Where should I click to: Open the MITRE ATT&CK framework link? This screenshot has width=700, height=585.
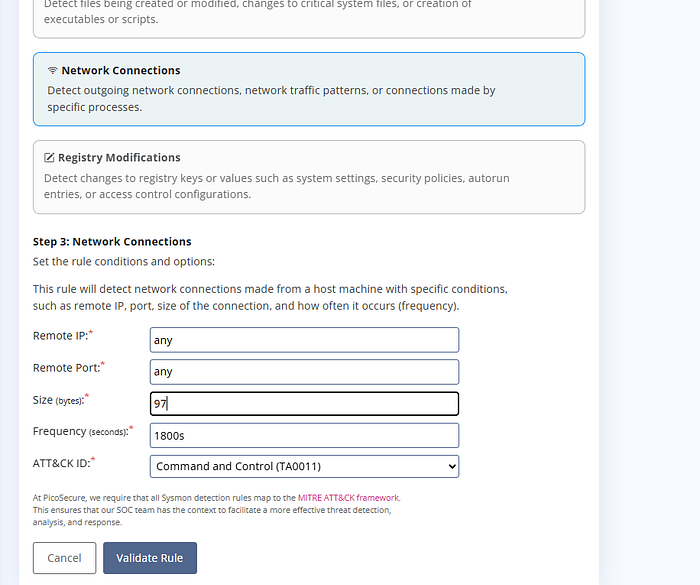349,497
